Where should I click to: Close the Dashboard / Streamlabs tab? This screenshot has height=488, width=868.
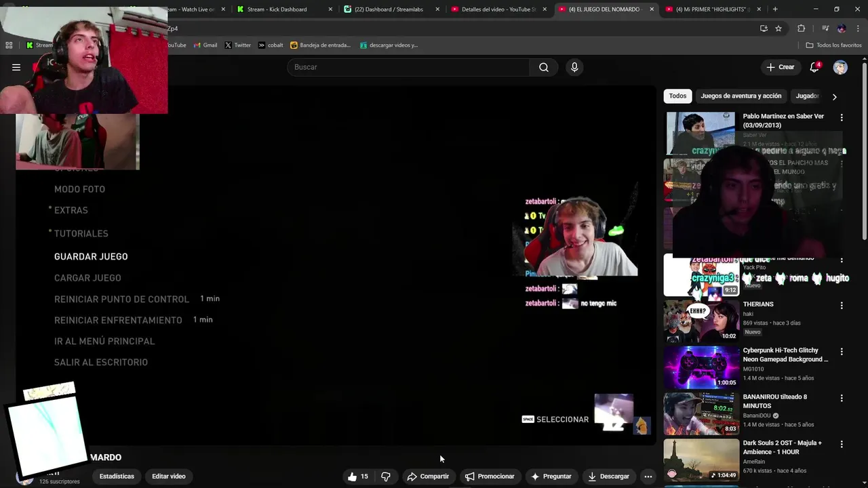tap(437, 9)
